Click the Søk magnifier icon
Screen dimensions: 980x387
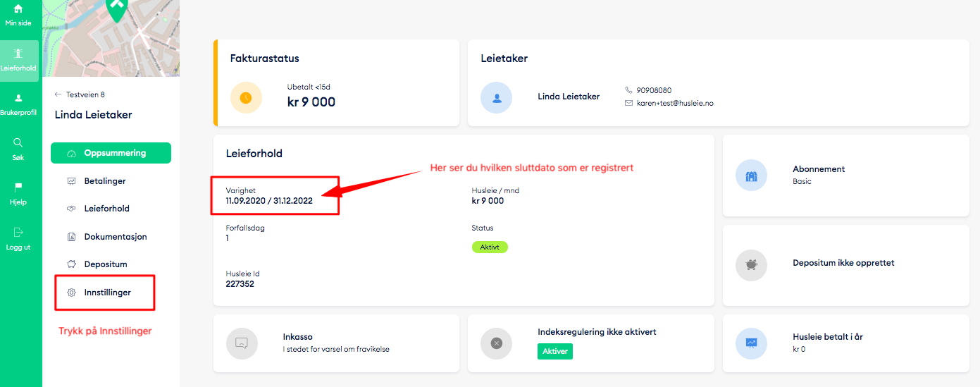pyautogui.click(x=18, y=142)
